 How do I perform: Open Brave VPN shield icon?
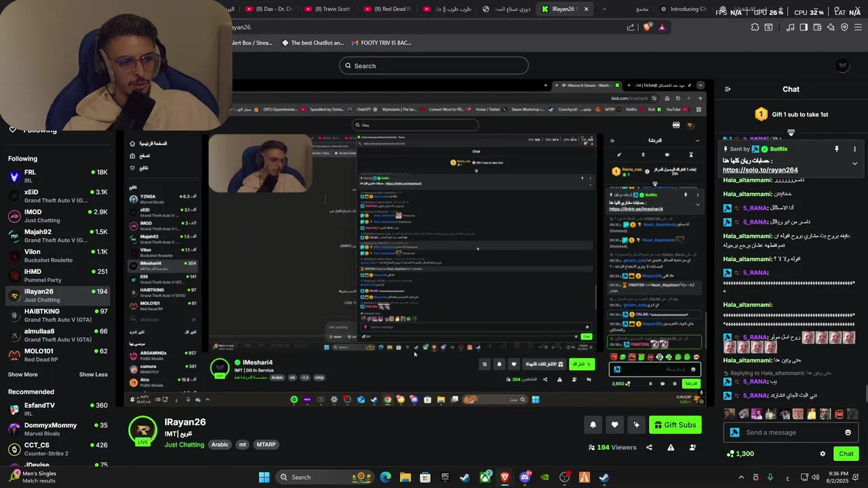[844, 27]
